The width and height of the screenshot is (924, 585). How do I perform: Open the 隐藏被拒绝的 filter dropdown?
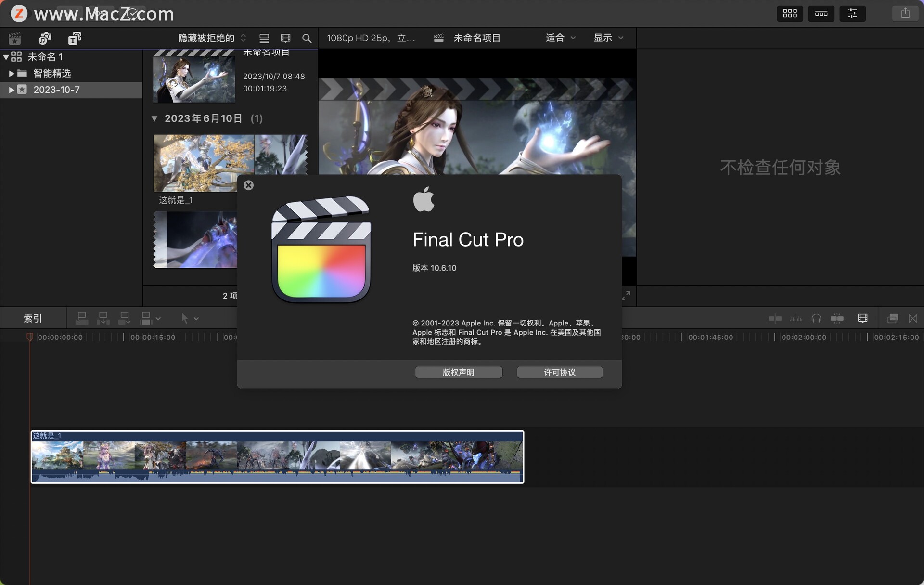pos(212,38)
